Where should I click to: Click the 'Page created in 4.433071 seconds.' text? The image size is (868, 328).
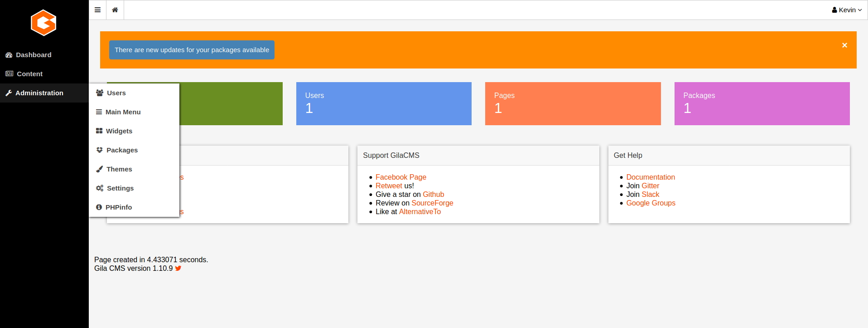click(x=151, y=260)
